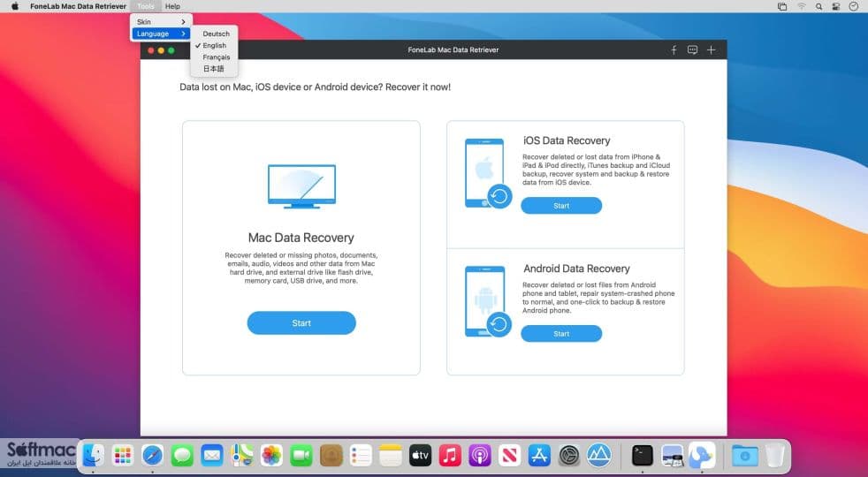The image size is (868, 477).
Task: Launch Music app from dock
Action: (450, 456)
